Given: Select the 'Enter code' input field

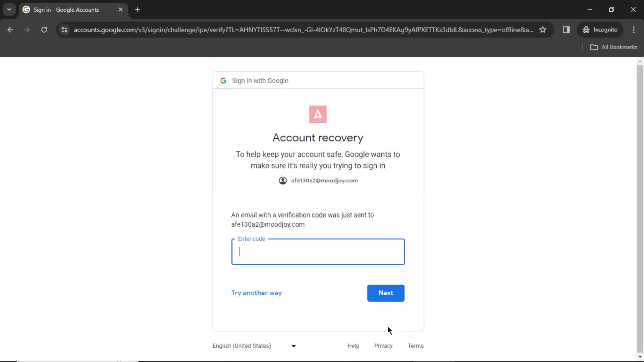Looking at the screenshot, I should tap(318, 251).
